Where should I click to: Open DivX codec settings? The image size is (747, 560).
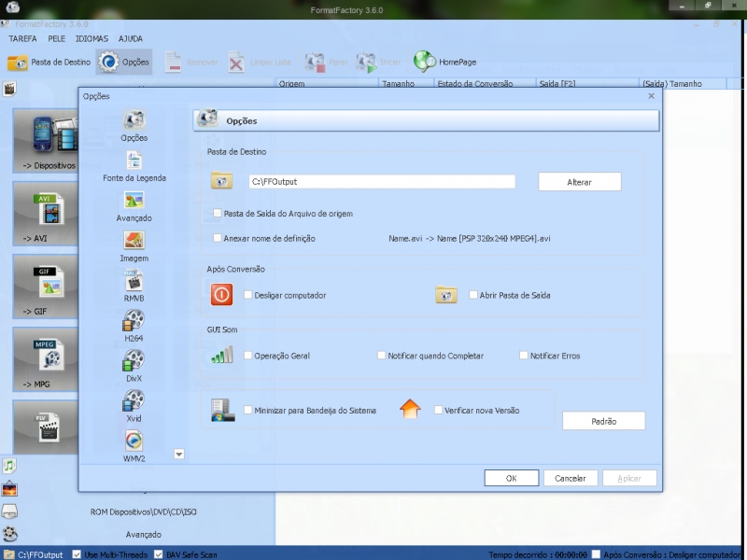(x=134, y=366)
